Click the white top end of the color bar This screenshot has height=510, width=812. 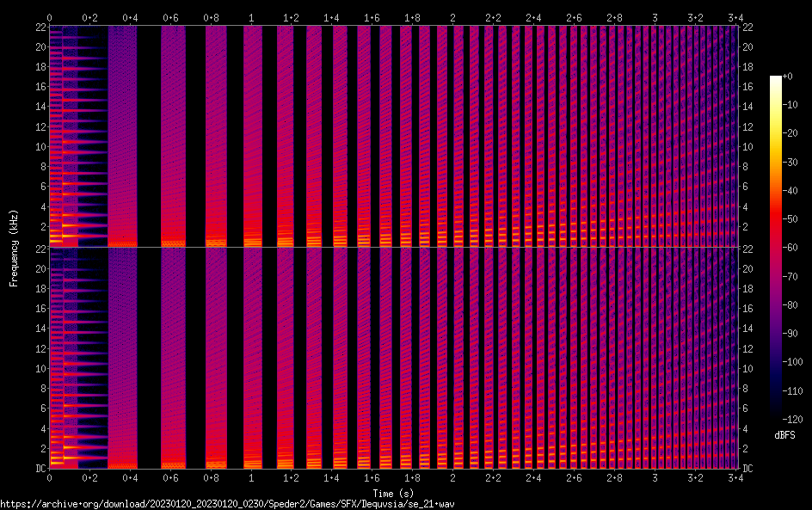775,78
